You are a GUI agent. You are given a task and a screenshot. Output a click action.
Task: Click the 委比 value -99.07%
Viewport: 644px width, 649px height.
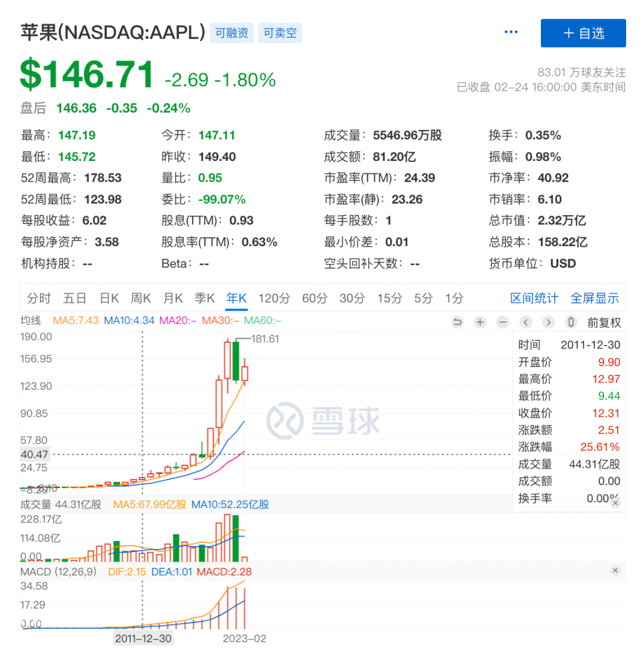tap(222, 200)
